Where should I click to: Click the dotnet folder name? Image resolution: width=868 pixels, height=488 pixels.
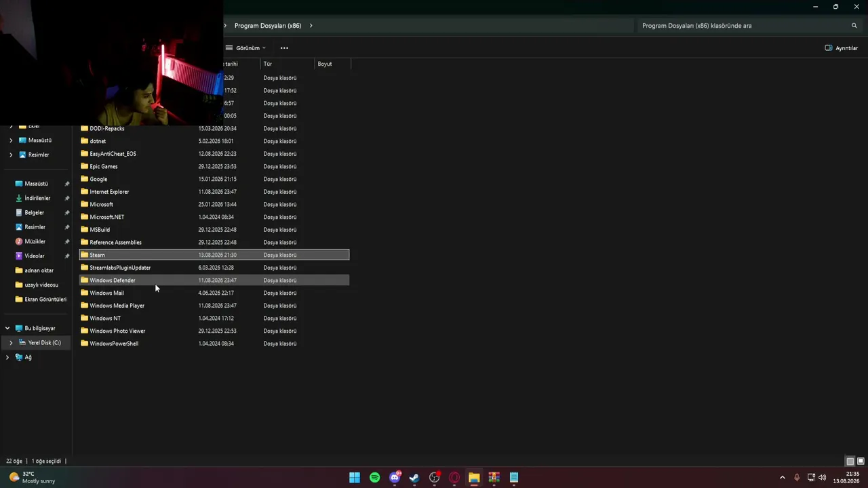point(98,141)
